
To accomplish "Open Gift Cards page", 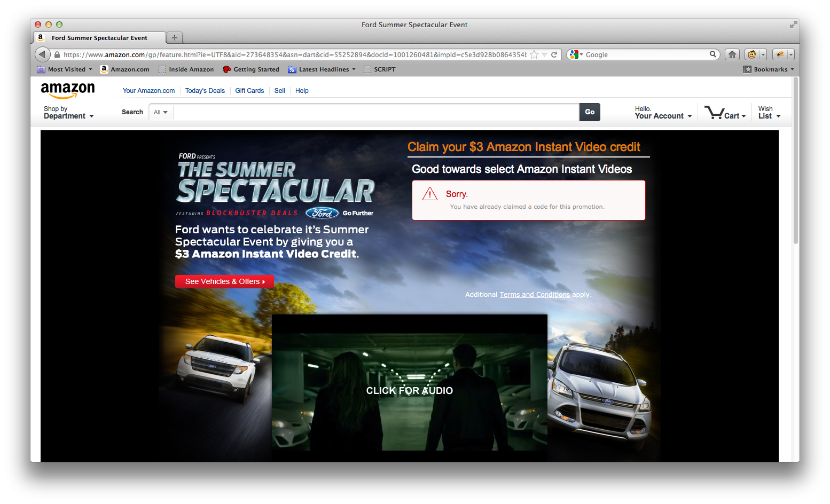I will pyautogui.click(x=249, y=91).
